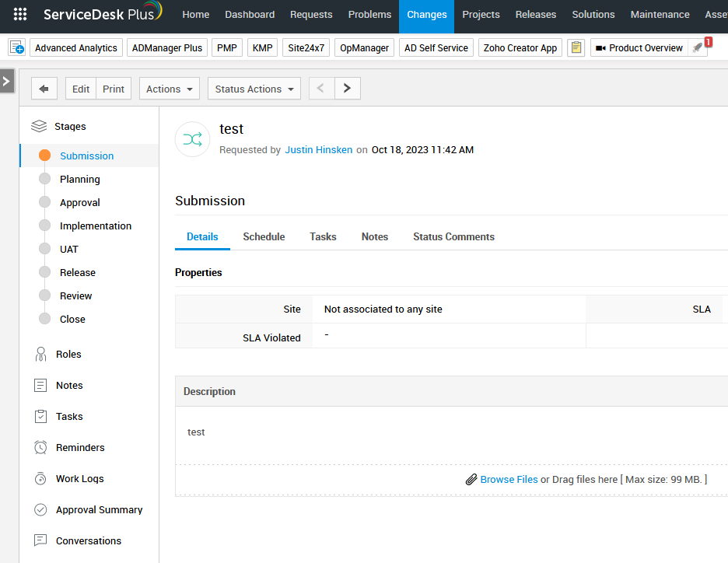Open the Site24x7 button
728x563 pixels.
coord(306,47)
